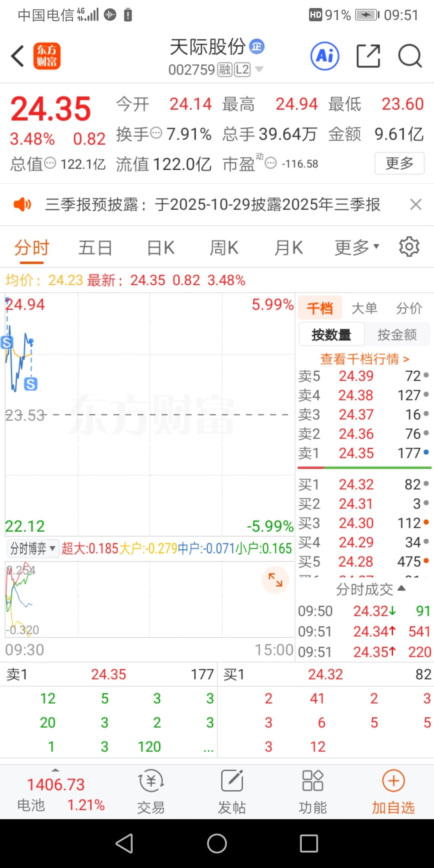Tap the 09:51 24.35 trade row

pyautogui.click(x=364, y=652)
